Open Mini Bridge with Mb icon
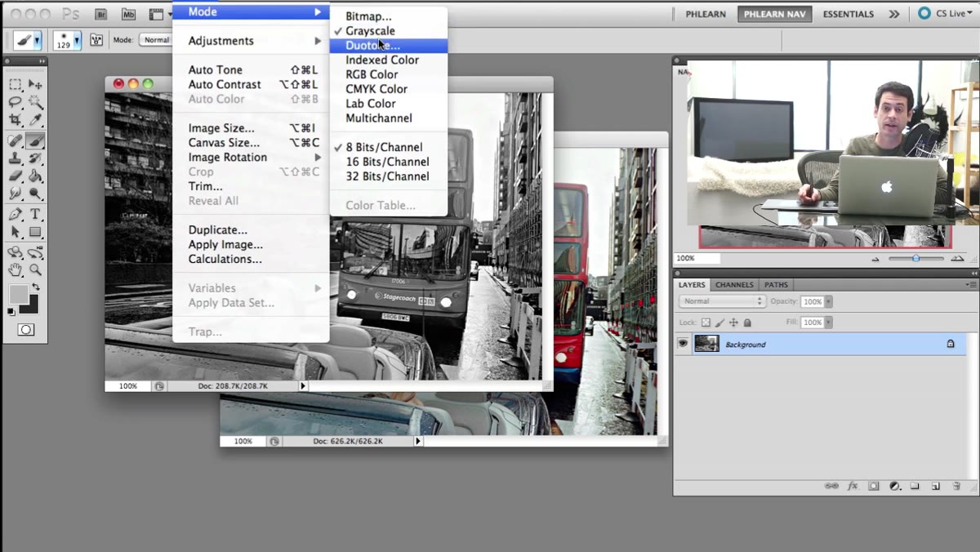980x552 pixels. tap(128, 14)
